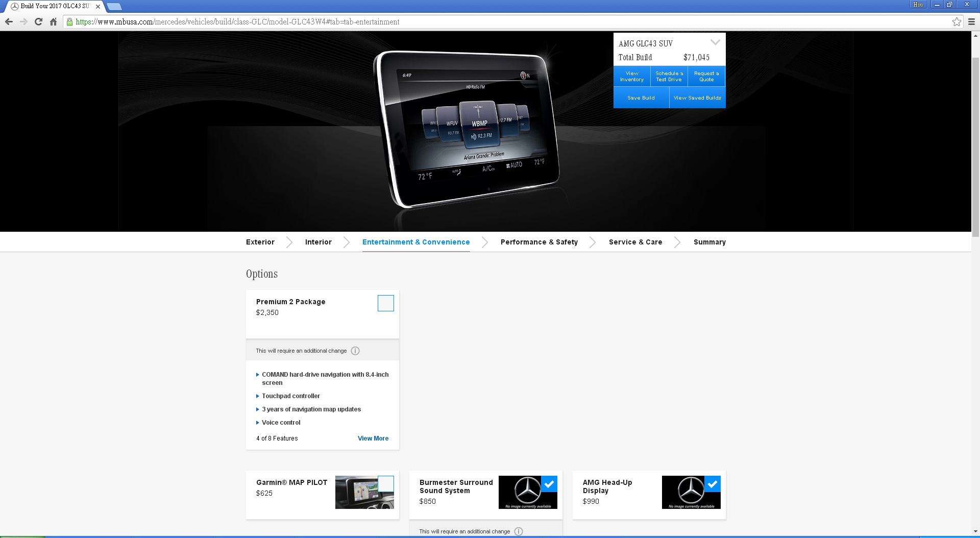
Task: Expand the AMG GLC43 SUV build summary
Action: point(715,43)
